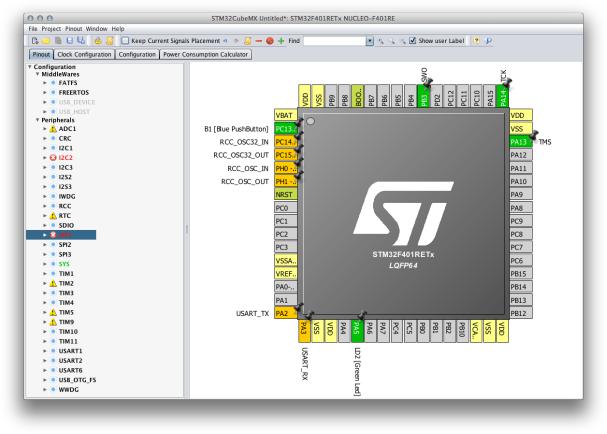Select IWDG in the peripherals tree
The width and height of the screenshot is (607, 434).
[x=67, y=196]
